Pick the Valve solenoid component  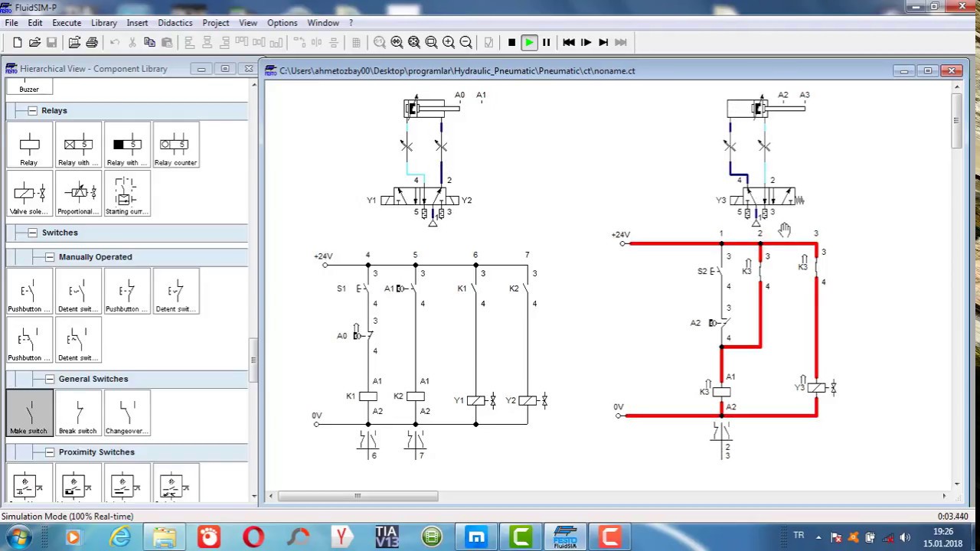pyautogui.click(x=29, y=194)
